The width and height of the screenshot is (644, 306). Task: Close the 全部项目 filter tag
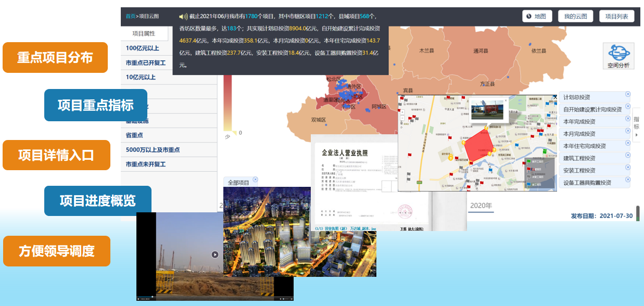(x=254, y=180)
